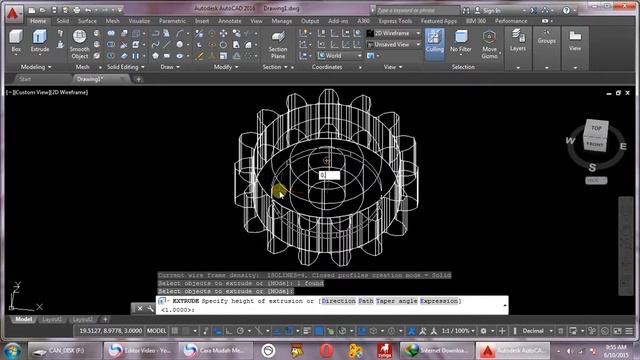Screen dimensions: 640x360
Task: Switch to the Model layout tab
Action: pyautogui.click(x=23, y=319)
